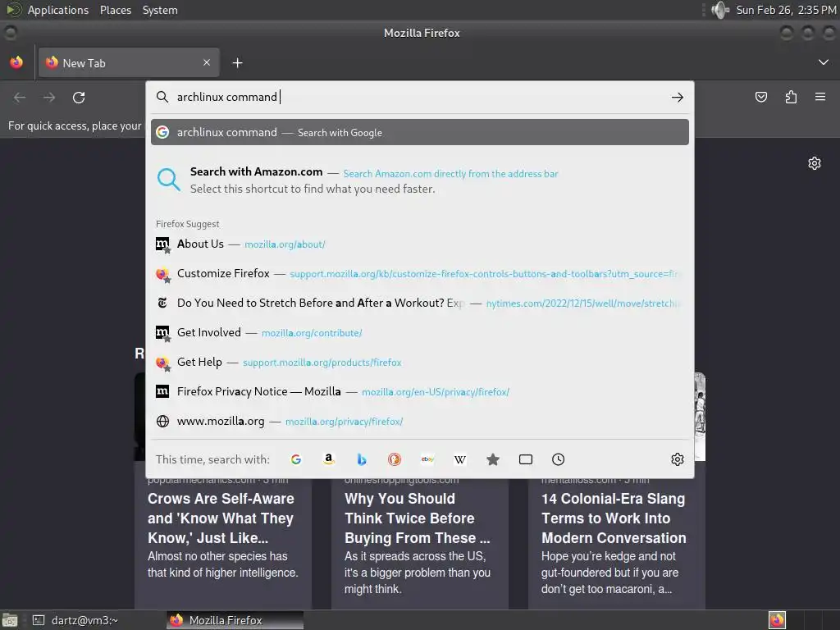This screenshot has width=840, height=630.
Task: Open the Firefox hamburger application menu
Action: pos(820,97)
